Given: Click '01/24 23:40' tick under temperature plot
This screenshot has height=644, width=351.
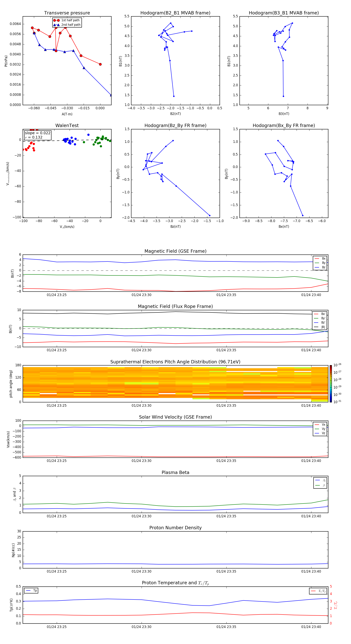Looking at the screenshot, I should coord(311,627).
